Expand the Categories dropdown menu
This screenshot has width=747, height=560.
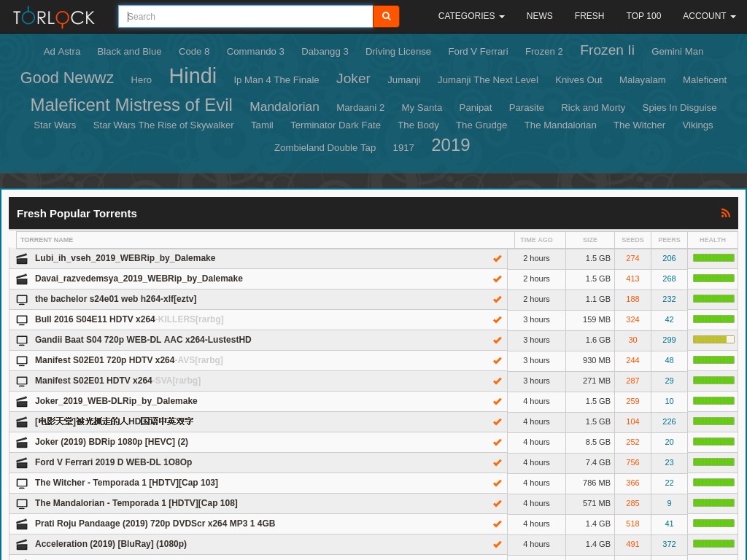coord(471,16)
